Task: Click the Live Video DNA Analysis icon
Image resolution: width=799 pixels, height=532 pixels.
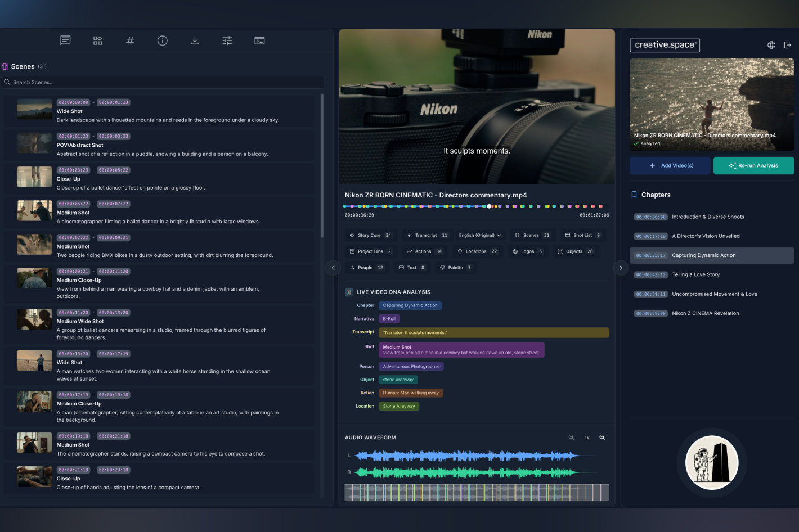Action: [349, 292]
